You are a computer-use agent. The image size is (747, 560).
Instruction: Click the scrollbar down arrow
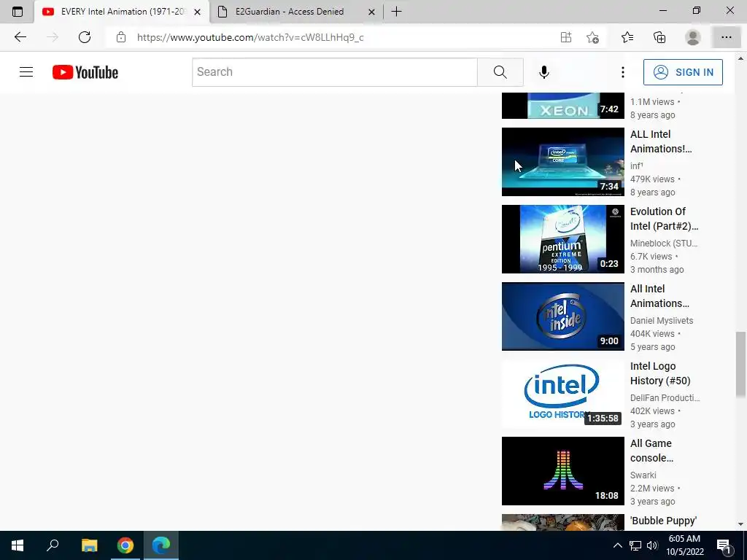click(x=740, y=524)
